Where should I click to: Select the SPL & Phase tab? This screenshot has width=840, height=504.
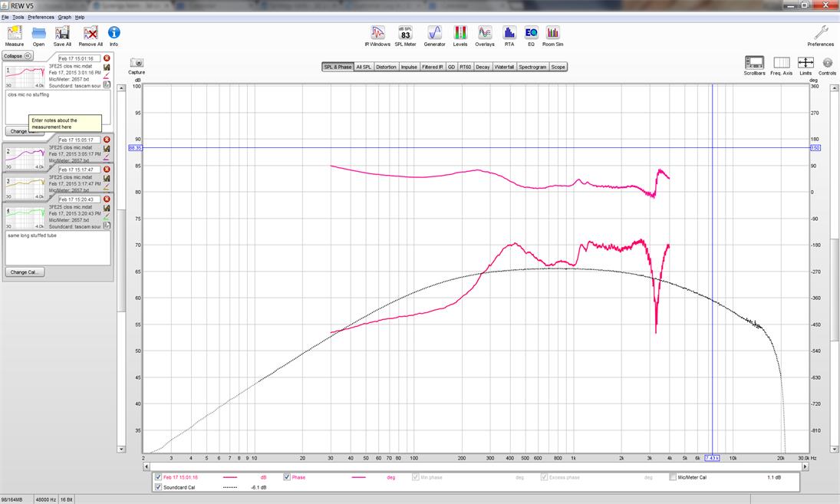[338, 67]
